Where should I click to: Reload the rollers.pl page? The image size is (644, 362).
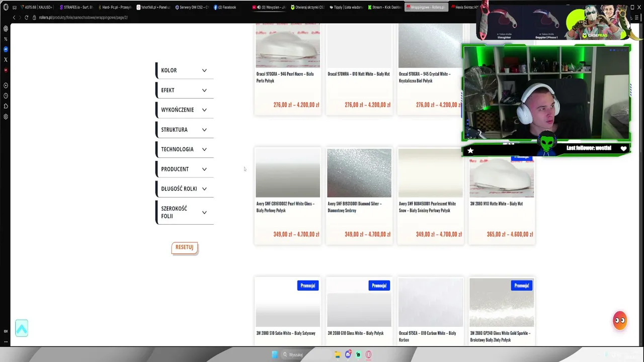tap(26, 18)
